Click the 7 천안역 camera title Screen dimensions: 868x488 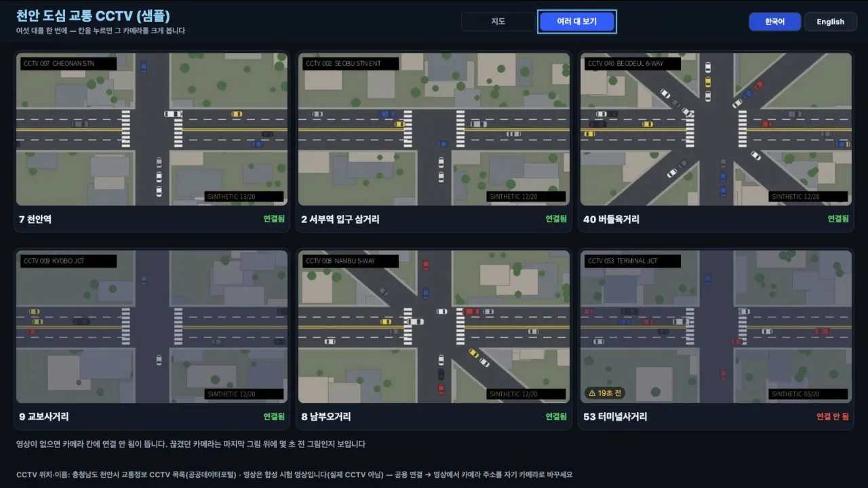[35, 220]
